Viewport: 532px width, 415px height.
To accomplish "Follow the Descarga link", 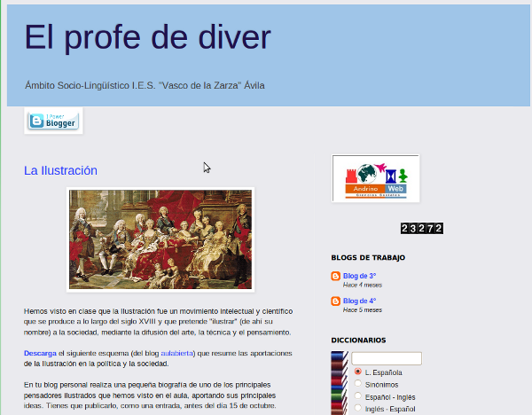I will pos(40,353).
